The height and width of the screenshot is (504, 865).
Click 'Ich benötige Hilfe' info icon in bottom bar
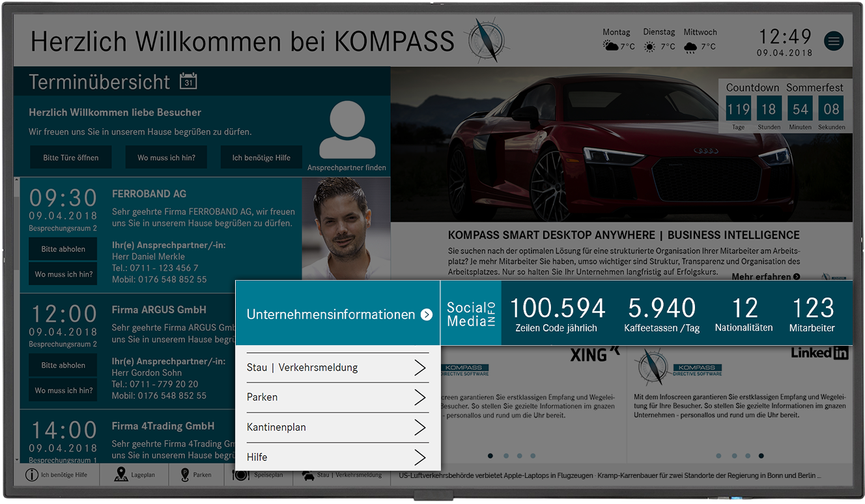click(31, 475)
